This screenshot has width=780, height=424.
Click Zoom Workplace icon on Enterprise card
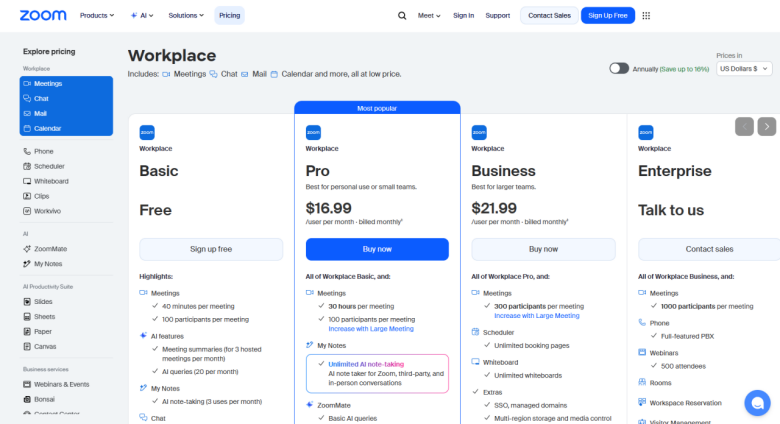[x=646, y=132]
